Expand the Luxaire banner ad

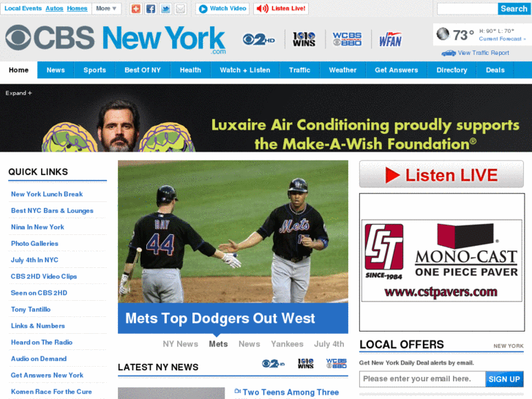pyautogui.click(x=19, y=93)
